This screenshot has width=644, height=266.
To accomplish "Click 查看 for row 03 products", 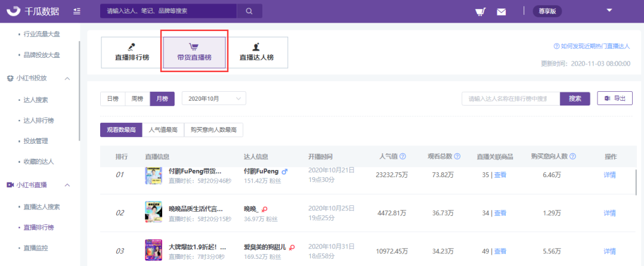I will pyautogui.click(x=500, y=251).
